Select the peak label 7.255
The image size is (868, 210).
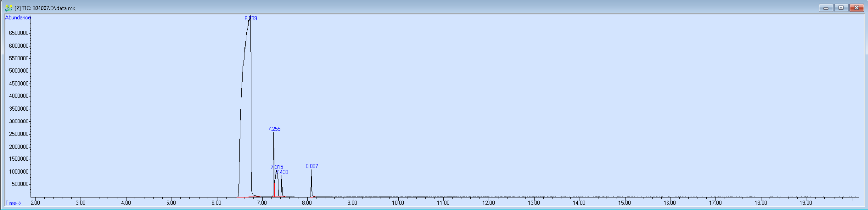click(274, 129)
